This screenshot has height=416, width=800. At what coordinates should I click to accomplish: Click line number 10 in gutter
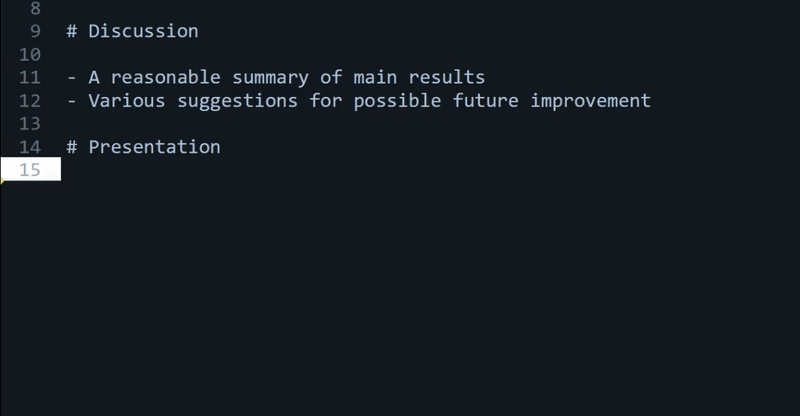point(30,55)
